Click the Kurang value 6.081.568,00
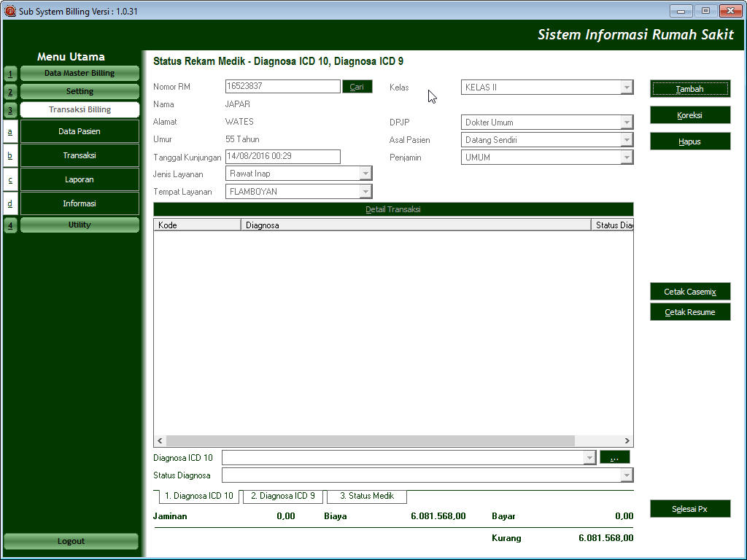This screenshot has width=747, height=560. [606, 537]
